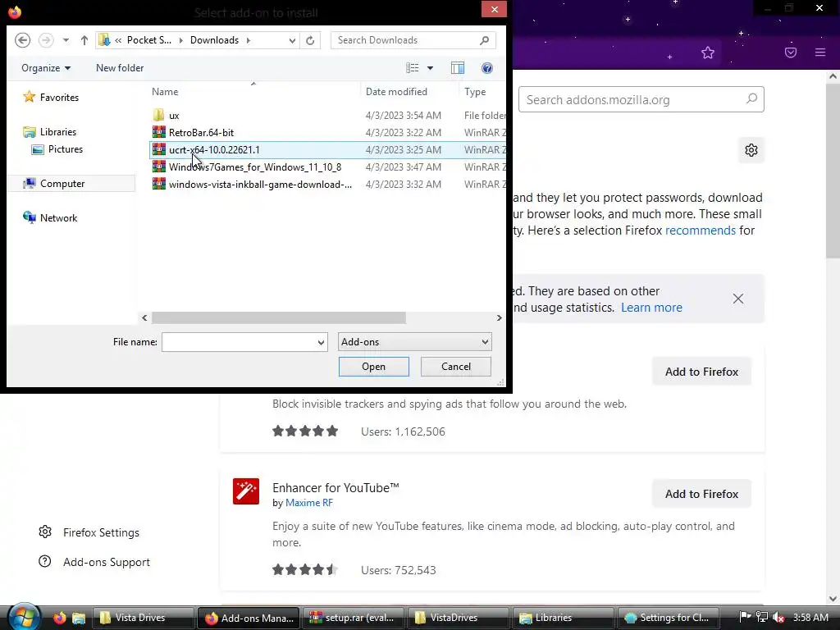Click the muted volume tray icon

pos(778,618)
